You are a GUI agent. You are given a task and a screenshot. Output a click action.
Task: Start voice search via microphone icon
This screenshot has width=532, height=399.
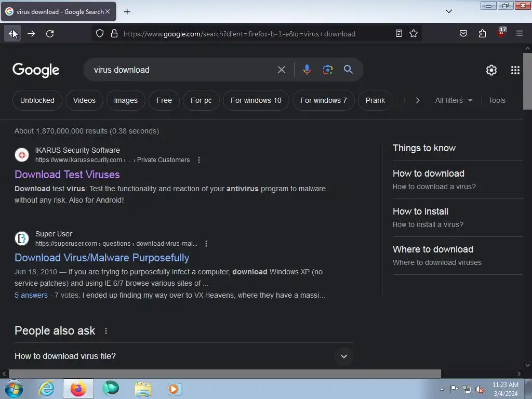[307, 70]
